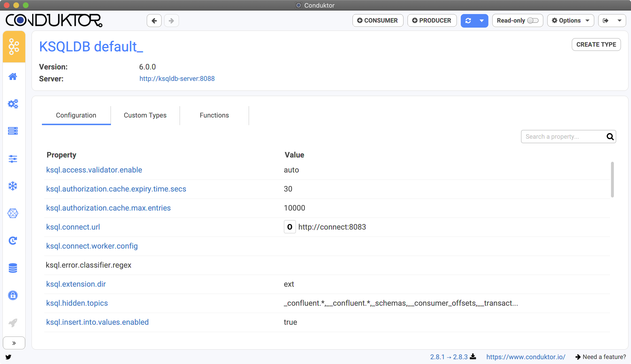Click the CONSUMER button
This screenshot has height=364, width=631.
click(377, 20)
